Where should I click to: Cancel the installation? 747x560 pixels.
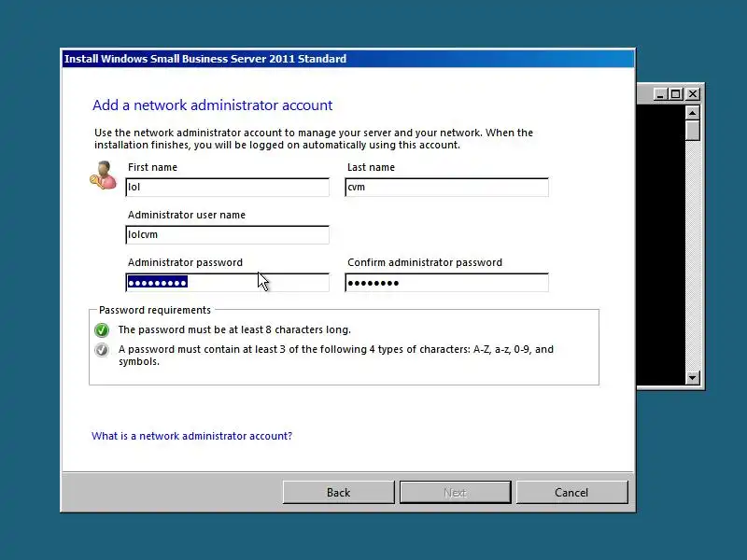click(571, 493)
